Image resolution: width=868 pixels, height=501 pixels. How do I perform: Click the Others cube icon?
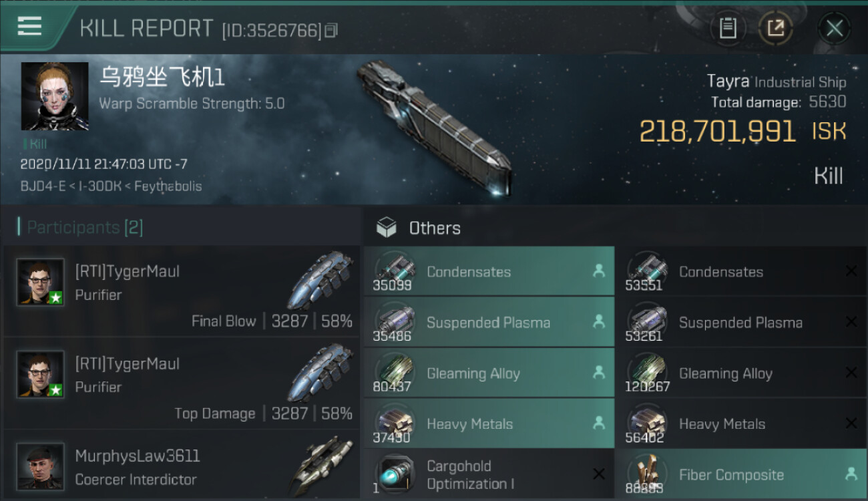pos(386,228)
